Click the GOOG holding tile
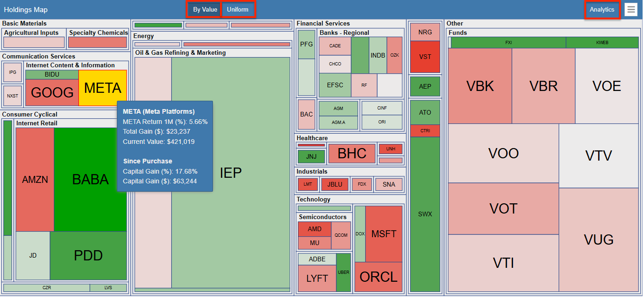This screenshot has height=298, width=644. [x=52, y=92]
